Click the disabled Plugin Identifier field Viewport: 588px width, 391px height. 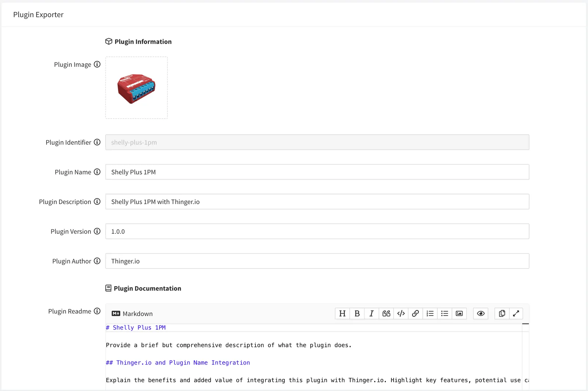(x=317, y=142)
